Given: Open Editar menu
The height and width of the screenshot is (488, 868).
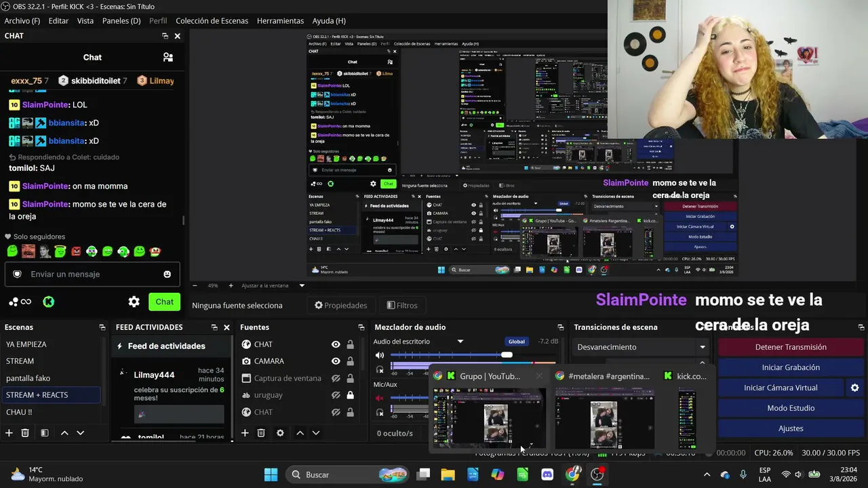Looking at the screenshot, I should coord(58,21).
